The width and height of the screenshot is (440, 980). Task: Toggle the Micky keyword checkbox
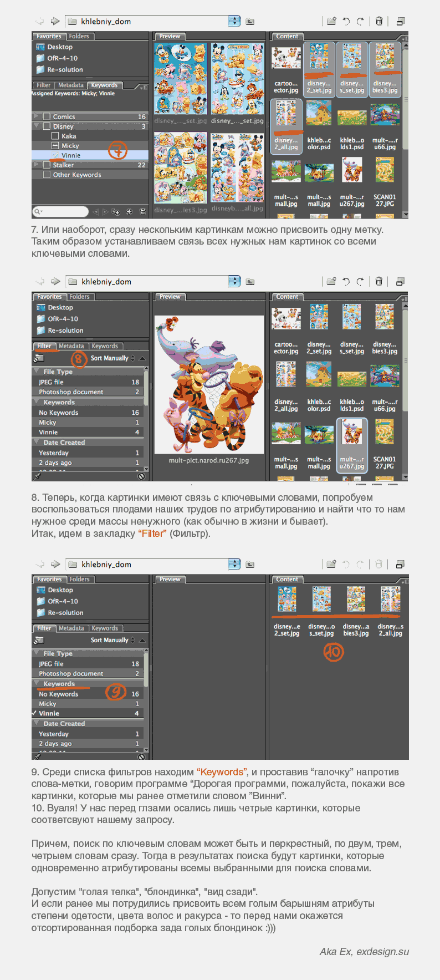[55, 145]
